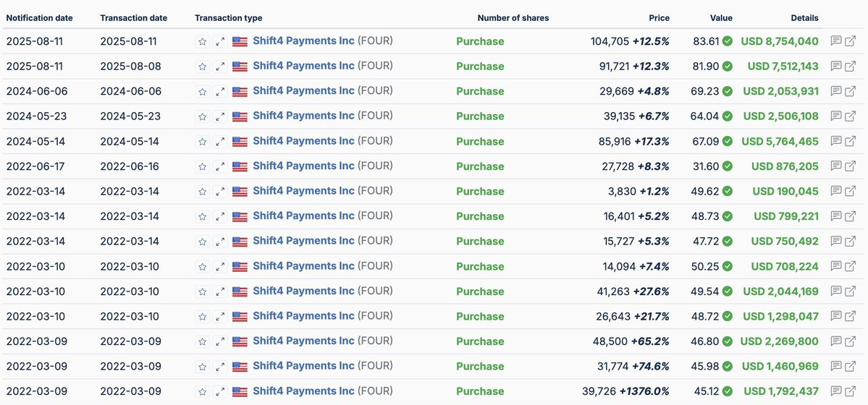Favorite the 2024-05-14 Shift4 Payments transaction
The width and height of the screenshot is (868, 405).
(x=203, y=141)
